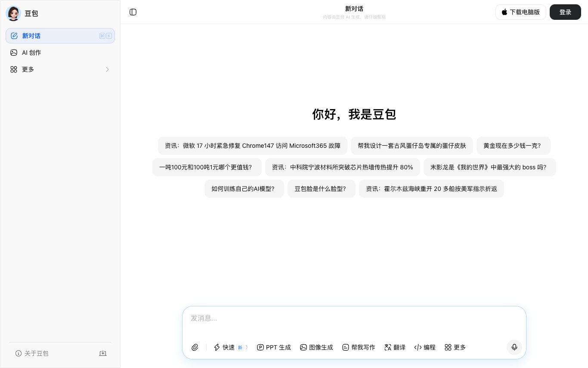Select the 黄金现在多少钱一克 suggestion chip
Screen dimensions: 588x368
513,146
